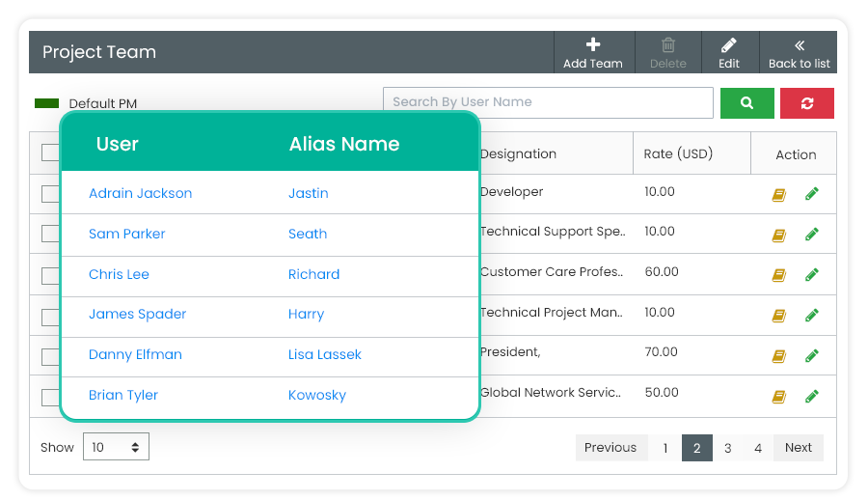Open Sam Parker user link
This screenshot has height=500, width=868.
127,234
